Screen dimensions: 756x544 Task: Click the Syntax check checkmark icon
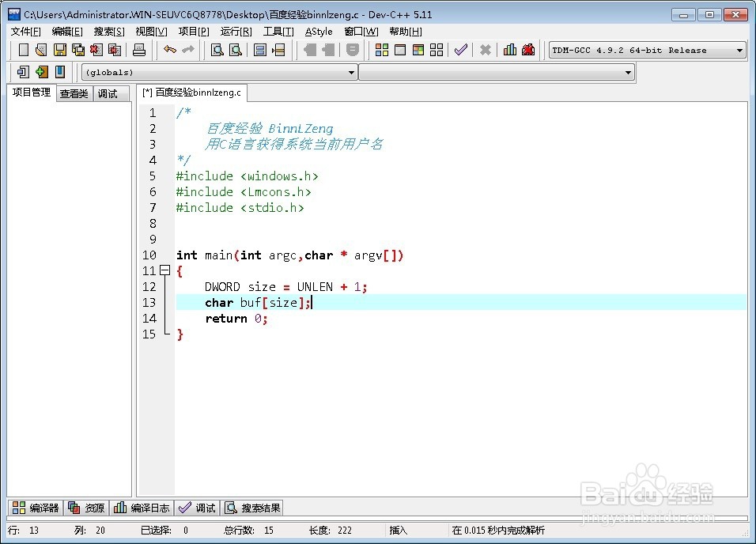(x=461, y=50)
